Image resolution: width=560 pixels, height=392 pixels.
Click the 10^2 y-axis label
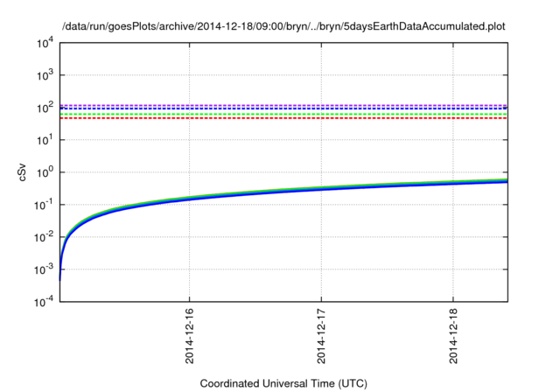[x=45, y=108]
